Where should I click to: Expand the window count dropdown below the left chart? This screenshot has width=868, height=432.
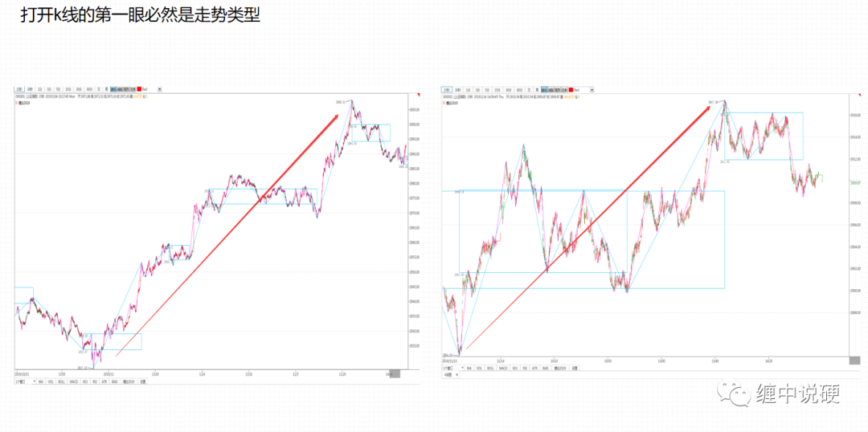pyautogui.click(x=24, y=381)
